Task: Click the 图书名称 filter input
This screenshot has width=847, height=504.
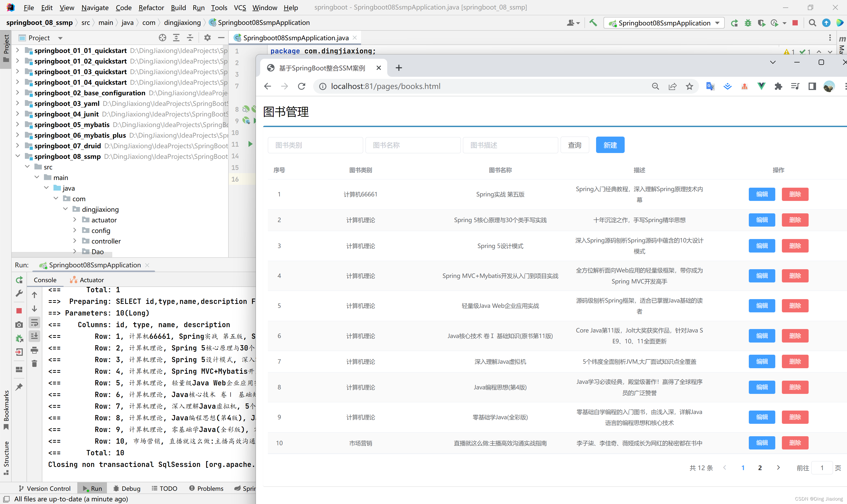Action: [x=413, y=145]
